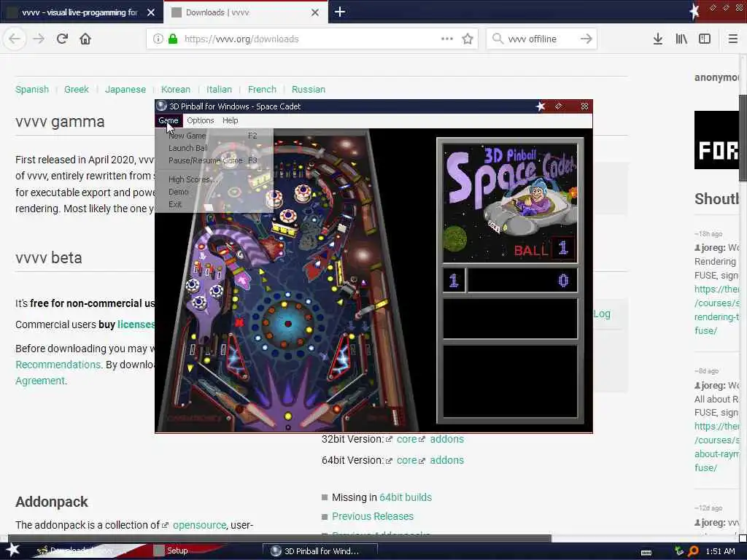
Task: Open the browser library icon
Action: point(681,39)
